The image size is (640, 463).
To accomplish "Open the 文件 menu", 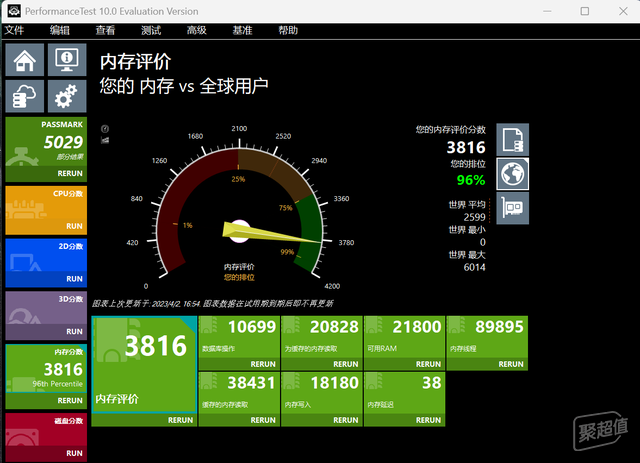I will pos(14,30).
